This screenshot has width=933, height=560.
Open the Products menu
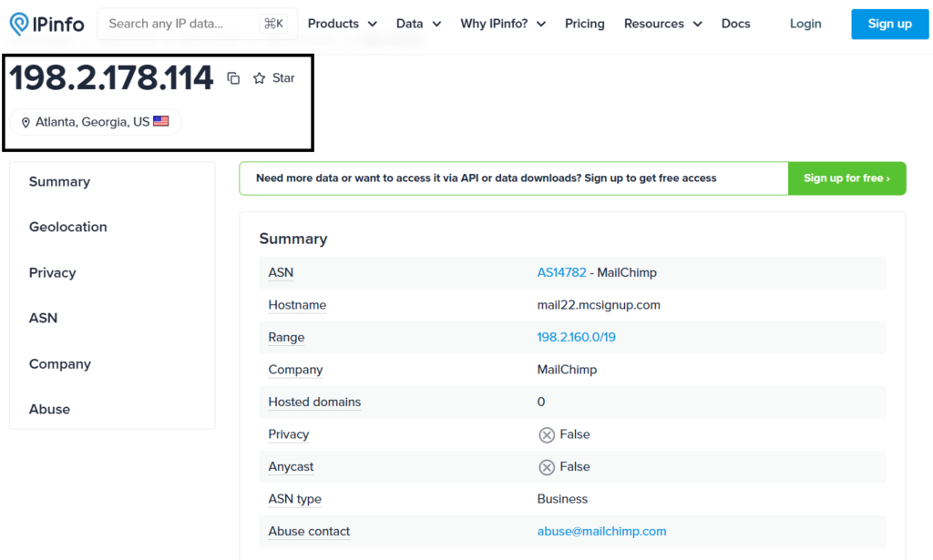pyautogui.click(x=343, y=24)
